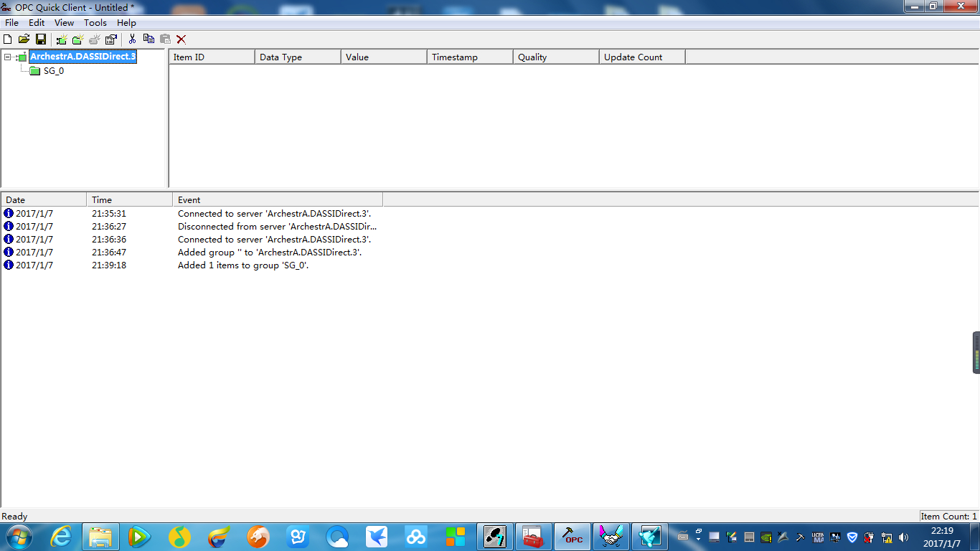
Task: Open the Help menu
Action: pos(126,23)
